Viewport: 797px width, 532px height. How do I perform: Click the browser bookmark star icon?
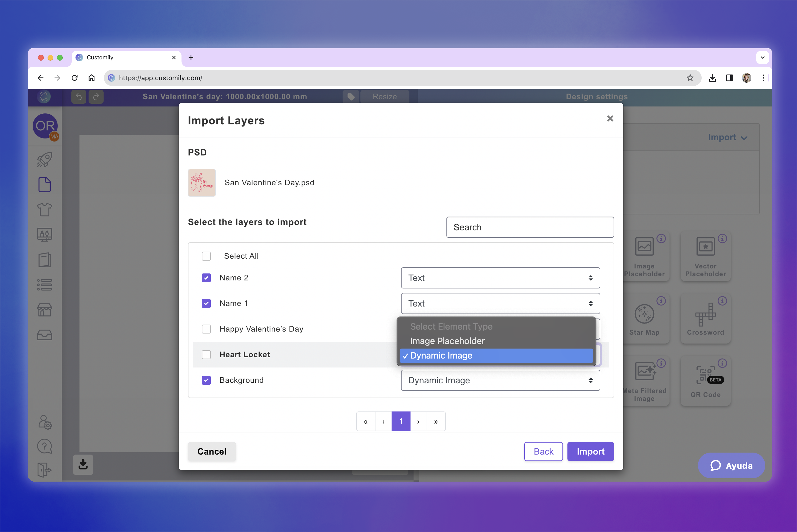[690, 78]
